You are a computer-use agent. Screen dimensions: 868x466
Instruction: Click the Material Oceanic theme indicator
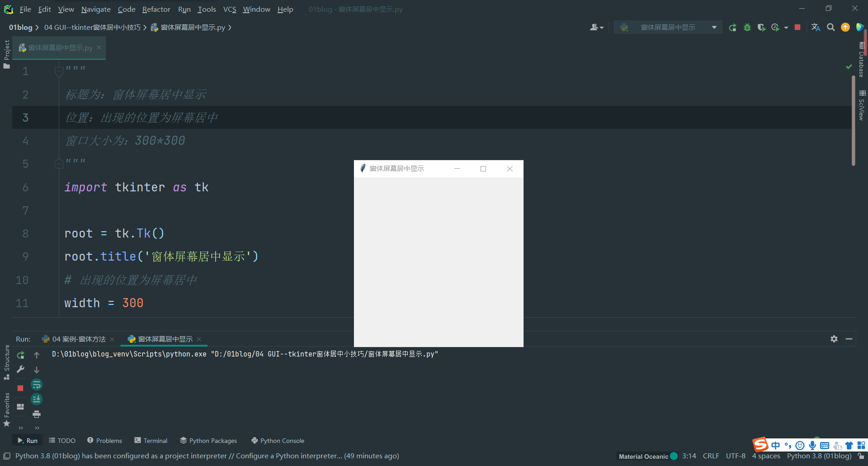coord(647,456)
